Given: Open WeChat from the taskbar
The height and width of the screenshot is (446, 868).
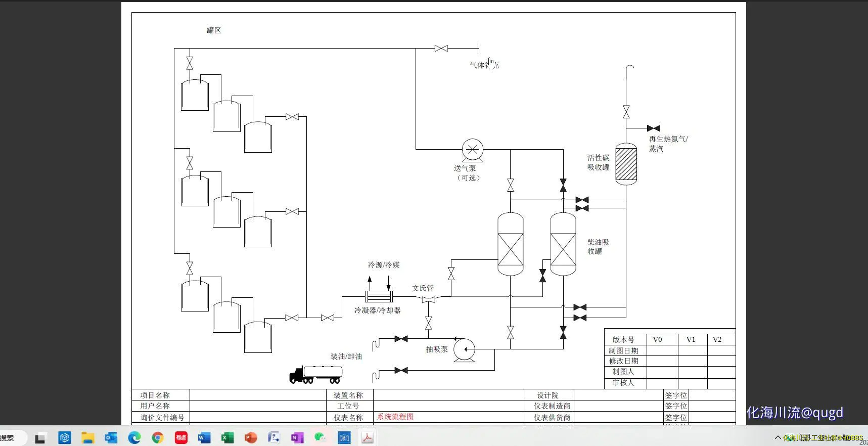Looking at the screenshot, I should 321,438.
